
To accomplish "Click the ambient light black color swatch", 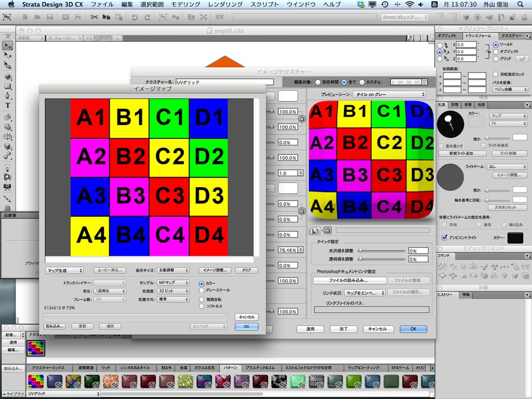I will pyautogui.click(x=515, y=237).
